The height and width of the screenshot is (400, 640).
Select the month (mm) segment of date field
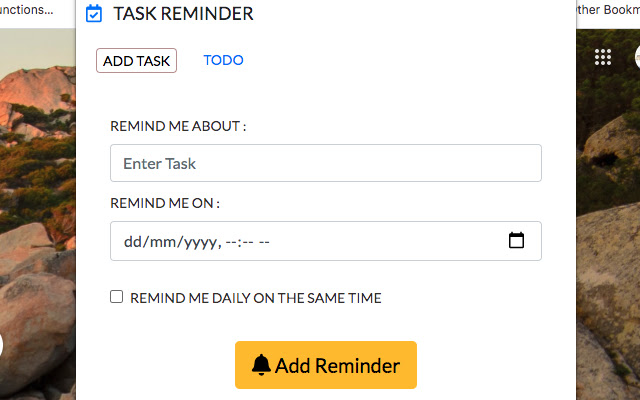tap(160, 241)
